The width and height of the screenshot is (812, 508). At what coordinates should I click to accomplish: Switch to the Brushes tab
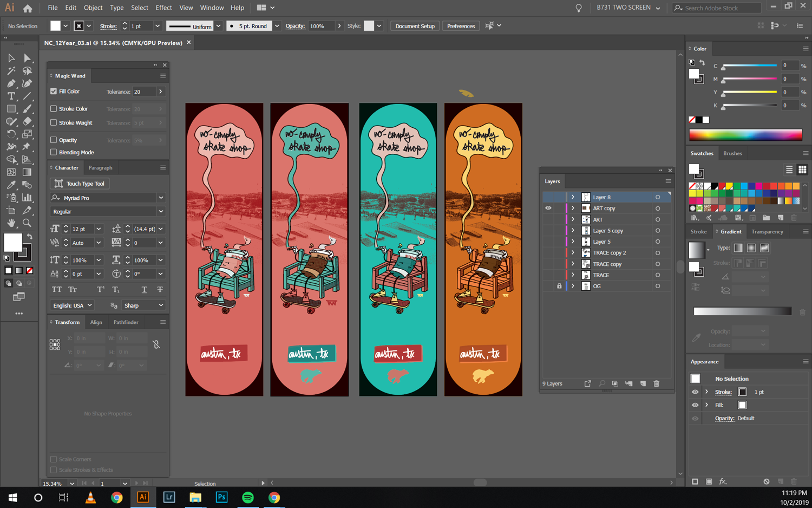[732, 153]
